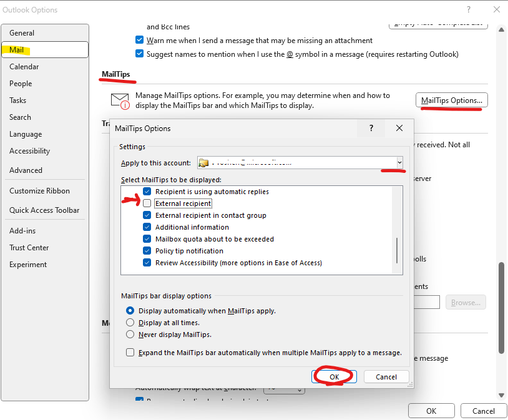Select Display at all times option

point(130,323)
